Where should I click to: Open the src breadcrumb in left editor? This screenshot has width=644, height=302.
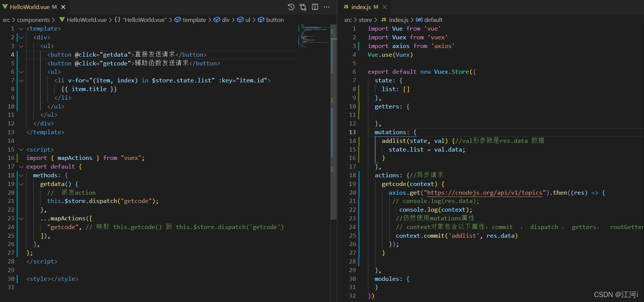(6, 20)
